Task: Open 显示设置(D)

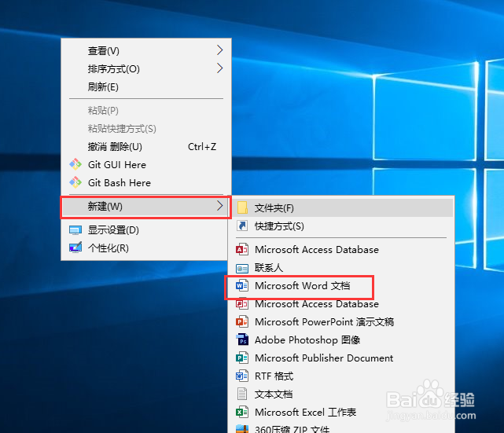Action: [146, 230]
